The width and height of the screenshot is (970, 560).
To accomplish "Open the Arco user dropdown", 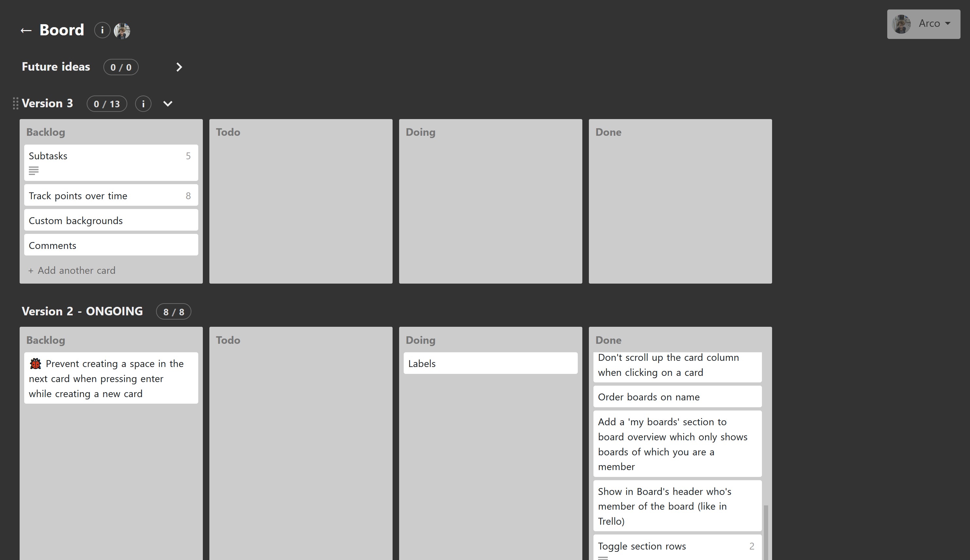I will click(924, 24).
